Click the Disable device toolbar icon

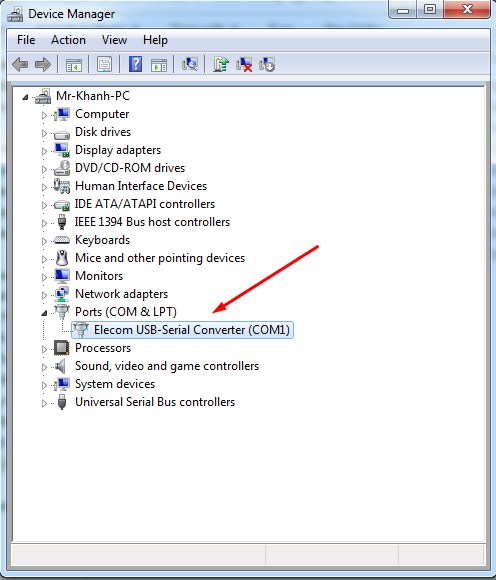(267, 64)
